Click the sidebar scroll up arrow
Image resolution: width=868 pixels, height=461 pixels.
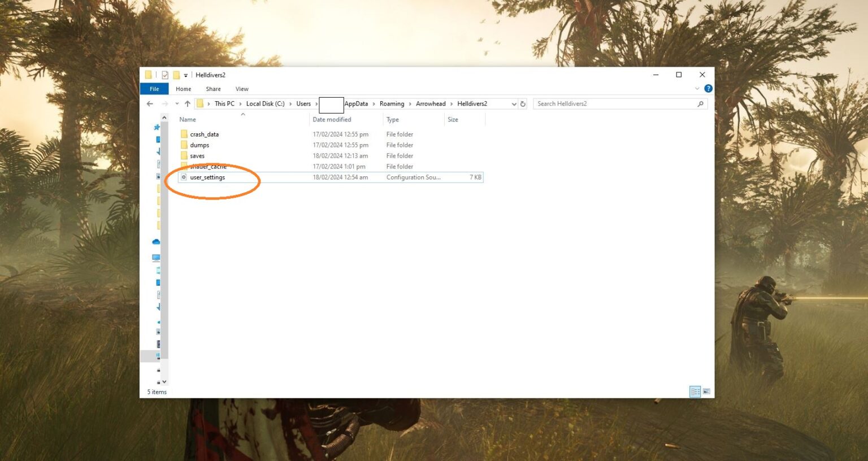coord(164,118)
